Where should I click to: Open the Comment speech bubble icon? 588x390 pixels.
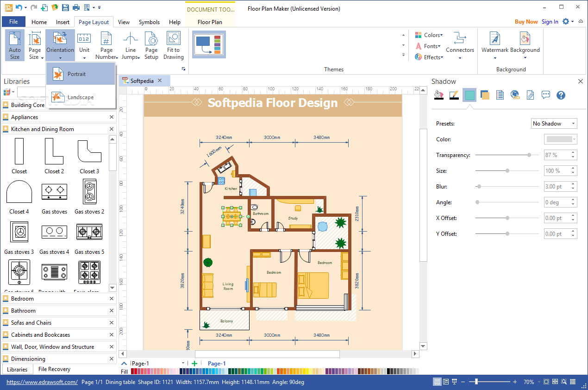coord(546,95)
